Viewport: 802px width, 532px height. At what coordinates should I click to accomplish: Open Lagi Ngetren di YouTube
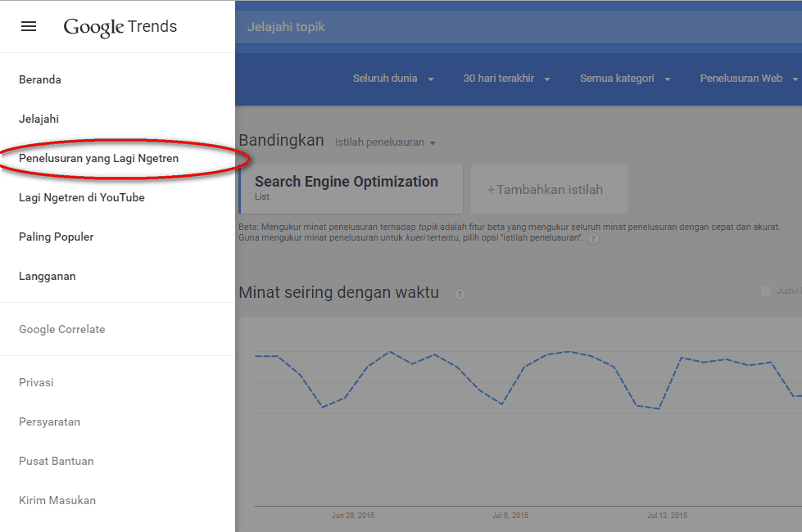82,197
